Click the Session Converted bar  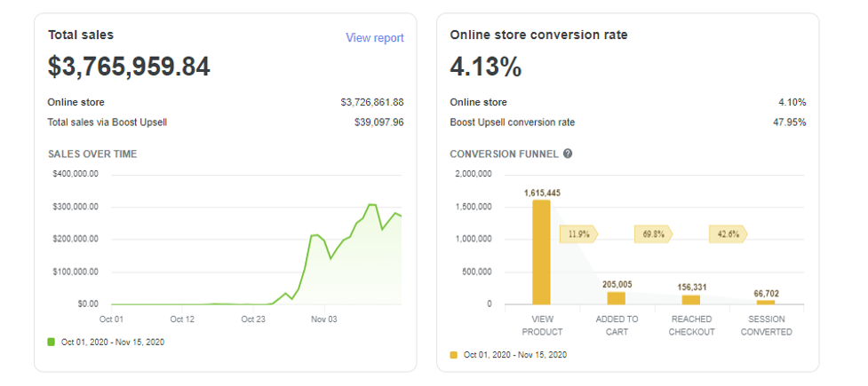[x=766, y=302]
